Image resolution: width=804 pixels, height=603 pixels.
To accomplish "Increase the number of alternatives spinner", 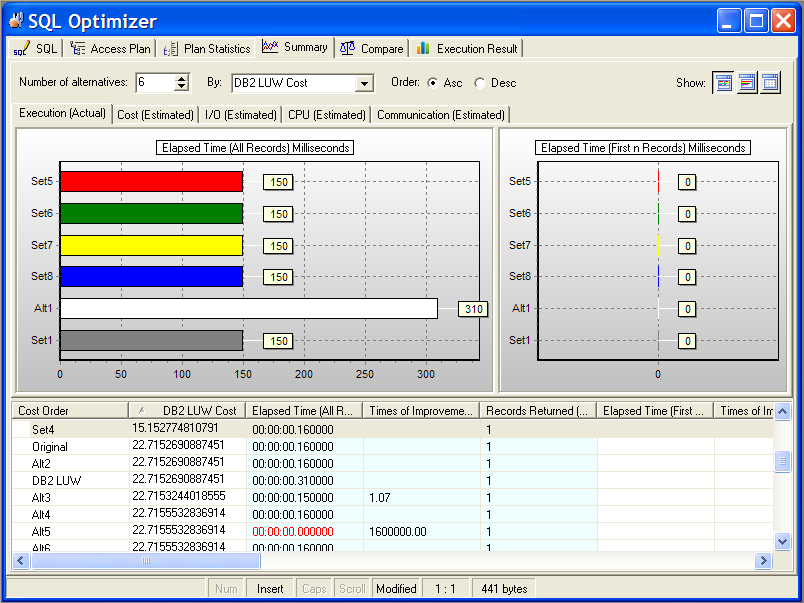I will (x=181, y=78).
